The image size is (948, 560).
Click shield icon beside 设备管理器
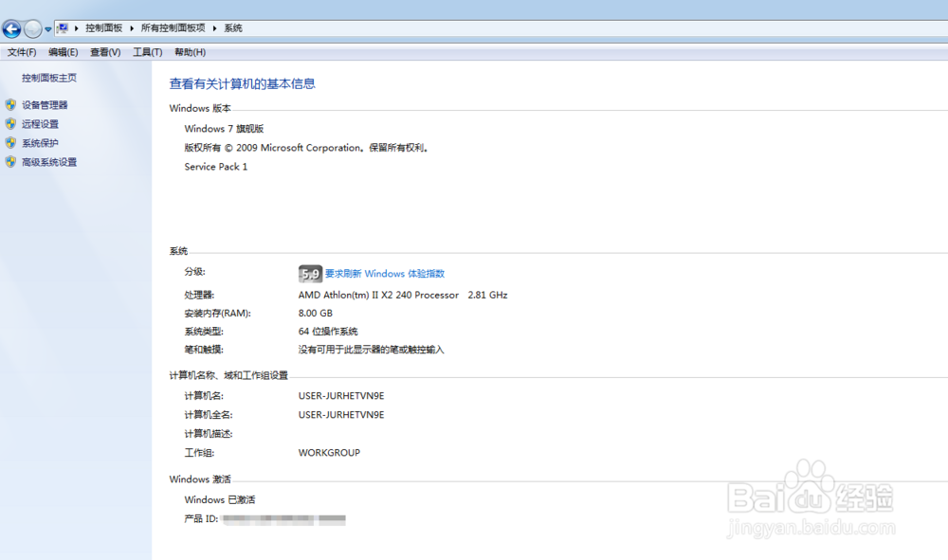[x=10, y=104]
